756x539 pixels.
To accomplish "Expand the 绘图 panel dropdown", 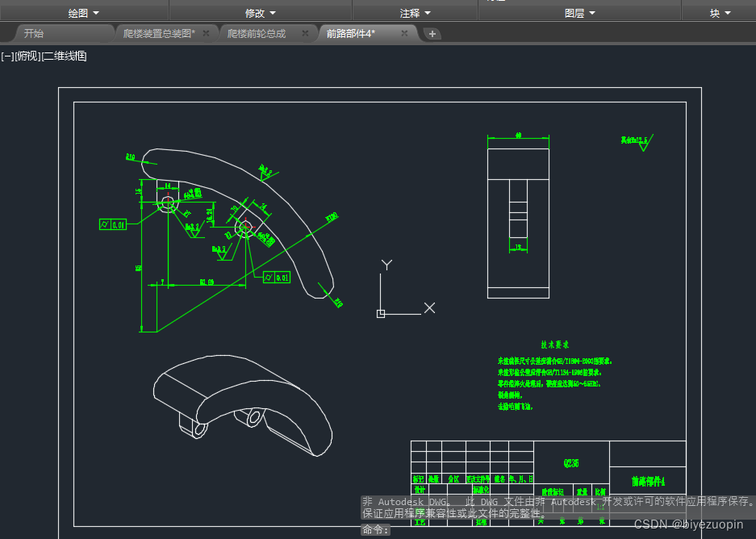I will [x=84, y=13].
